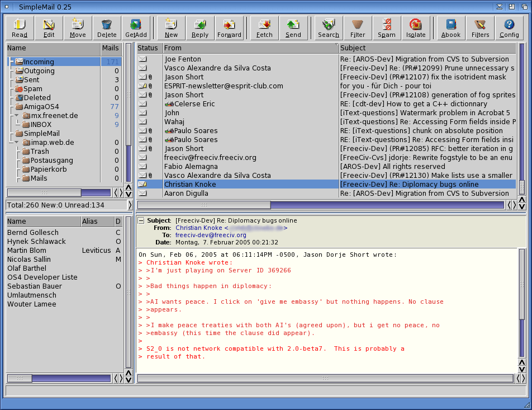The image size is (532, 410).
Task: Sort mails by From column header
Action: (250, 48)
